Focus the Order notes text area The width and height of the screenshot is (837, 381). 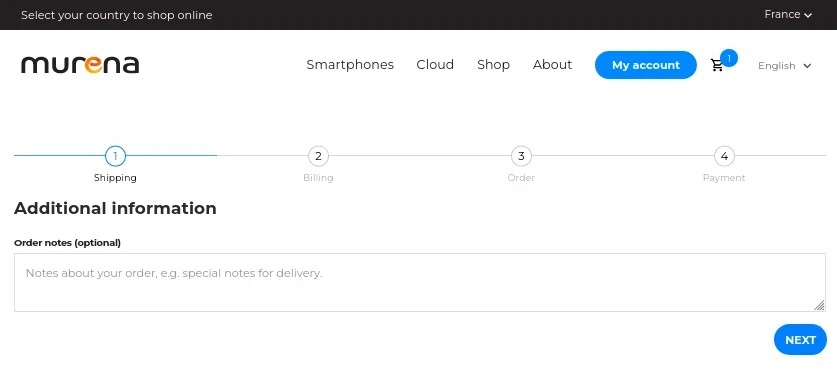coord(420,282)
